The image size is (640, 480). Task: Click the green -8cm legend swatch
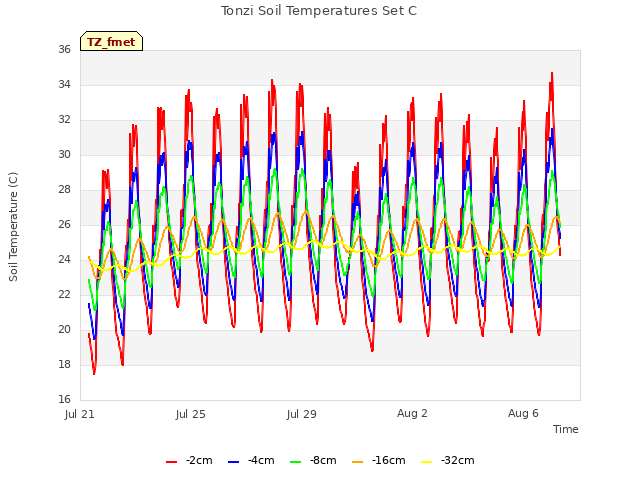click(x=296, y=462)
